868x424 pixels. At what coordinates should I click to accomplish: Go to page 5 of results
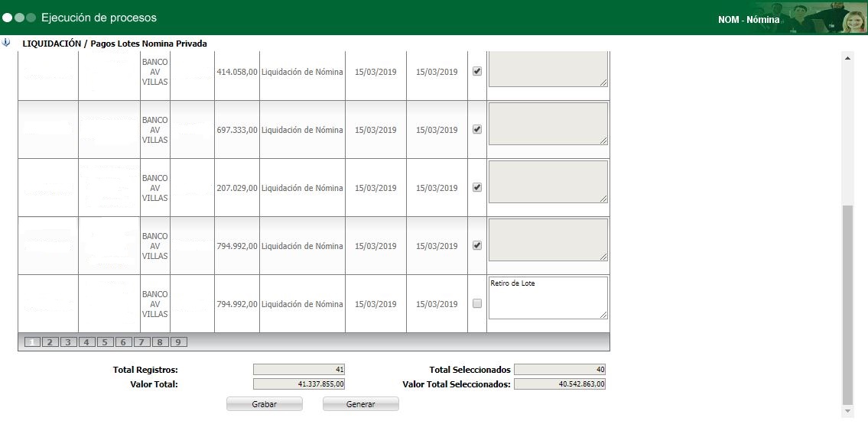105,342
